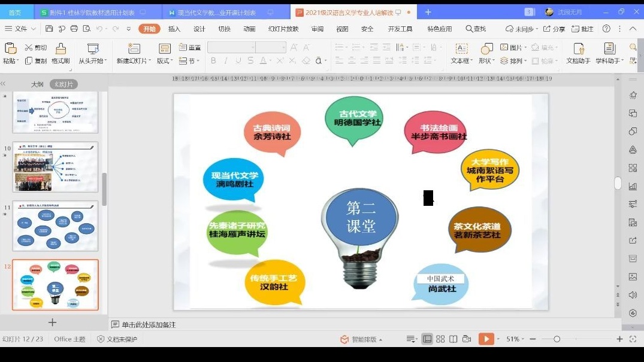Select slide 11 thumbnail in panel
The height and width of the screenshot is (362, 644).
click(x=55, y=226)
